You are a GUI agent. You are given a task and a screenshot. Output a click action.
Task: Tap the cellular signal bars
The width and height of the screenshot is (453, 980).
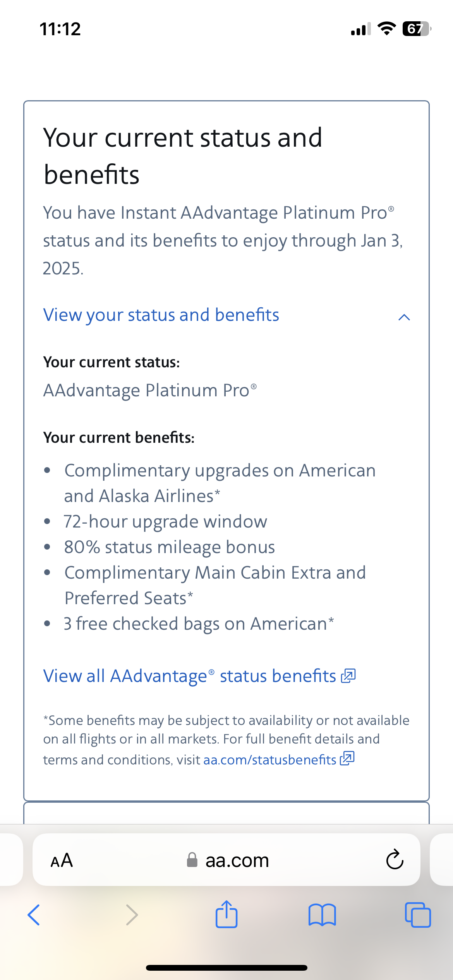(360, 29)
